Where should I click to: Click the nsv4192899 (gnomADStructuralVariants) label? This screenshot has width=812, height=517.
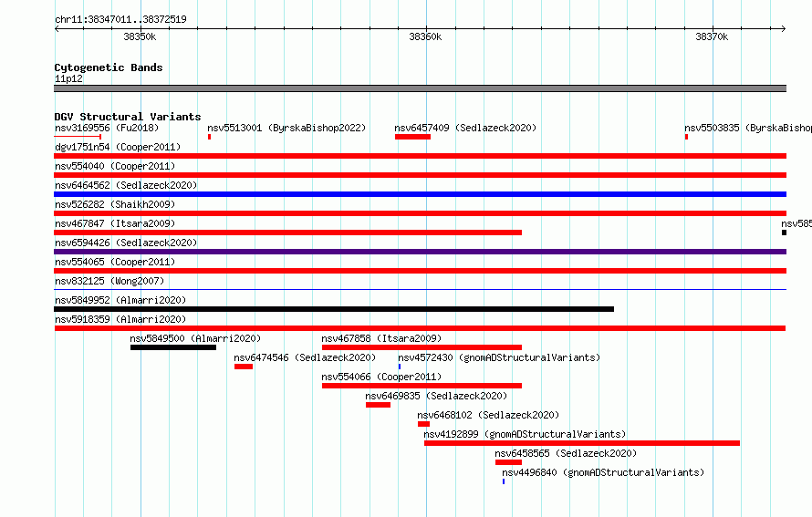[x=526, y=434]
